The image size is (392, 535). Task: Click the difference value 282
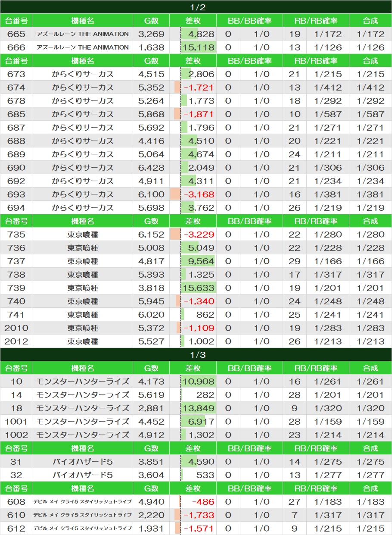pyautogui.click(x=205, y=395)
